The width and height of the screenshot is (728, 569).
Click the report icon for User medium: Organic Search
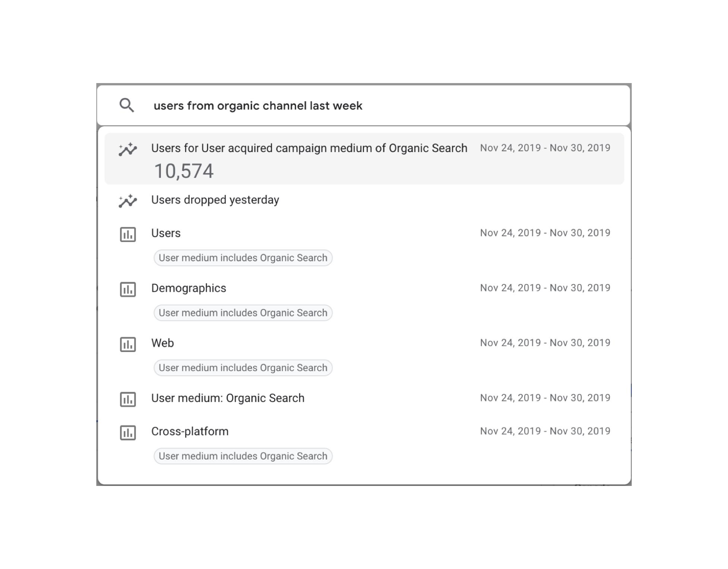pos(128,399)
